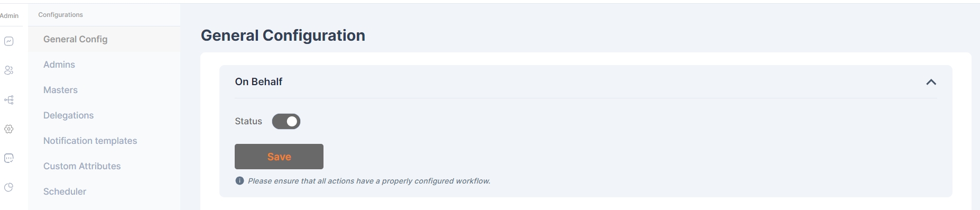
Task: Click the info icon beside workflow note
Action: point(239,181)
